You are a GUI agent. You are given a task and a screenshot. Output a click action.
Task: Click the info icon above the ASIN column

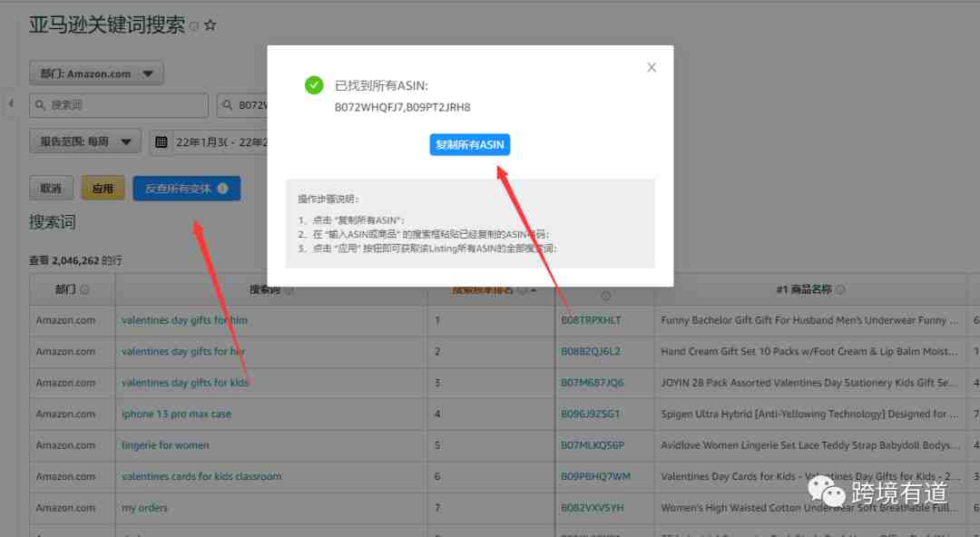[605, 295]
